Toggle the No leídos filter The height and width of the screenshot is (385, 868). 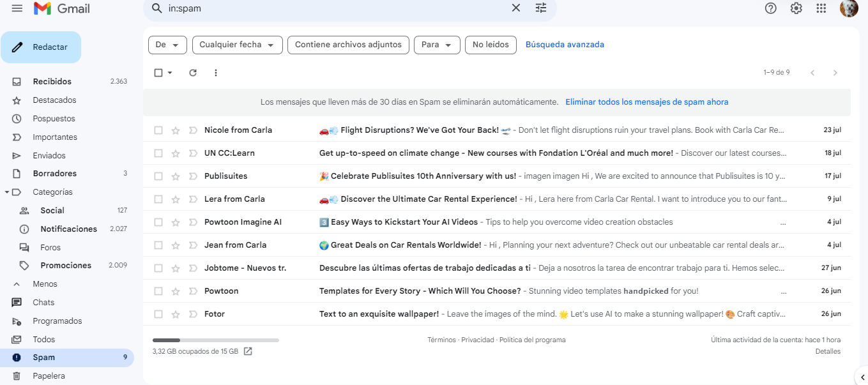point(491,45)
